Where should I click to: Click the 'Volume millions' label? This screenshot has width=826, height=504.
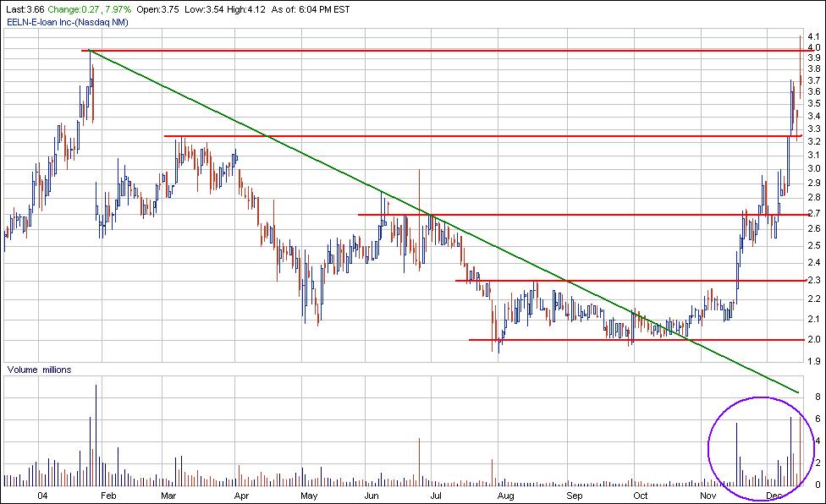(39, 370)
